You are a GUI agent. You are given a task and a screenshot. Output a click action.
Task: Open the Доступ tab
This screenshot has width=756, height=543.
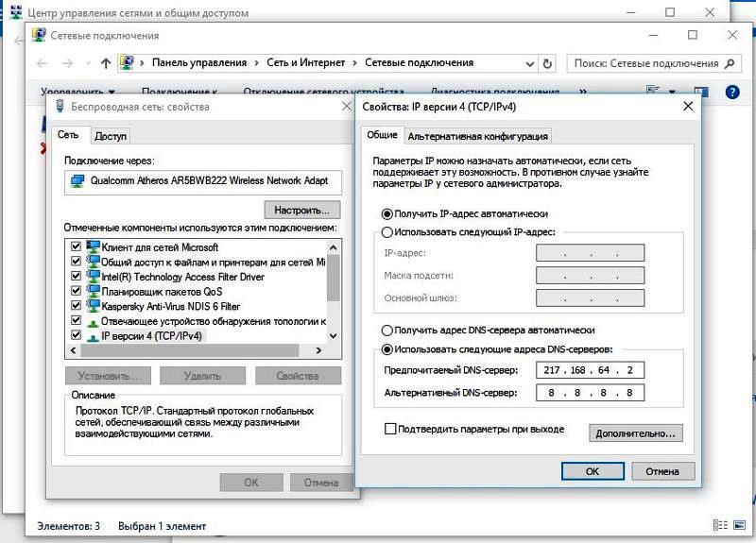pos(111,136)
